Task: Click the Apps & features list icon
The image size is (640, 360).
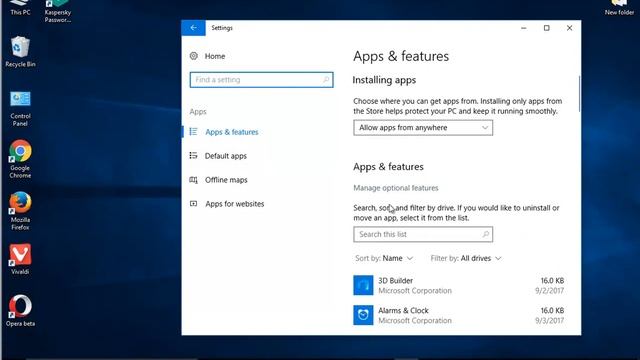Action: point(193,131)
